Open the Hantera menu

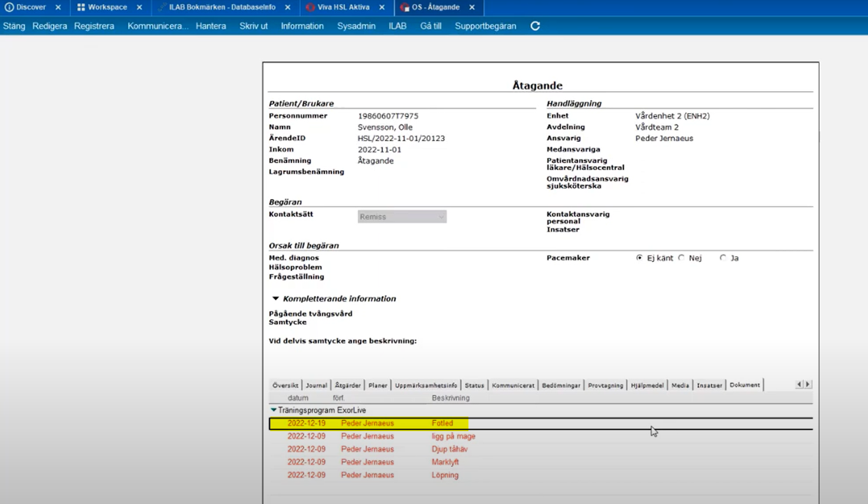click(211, 26)
